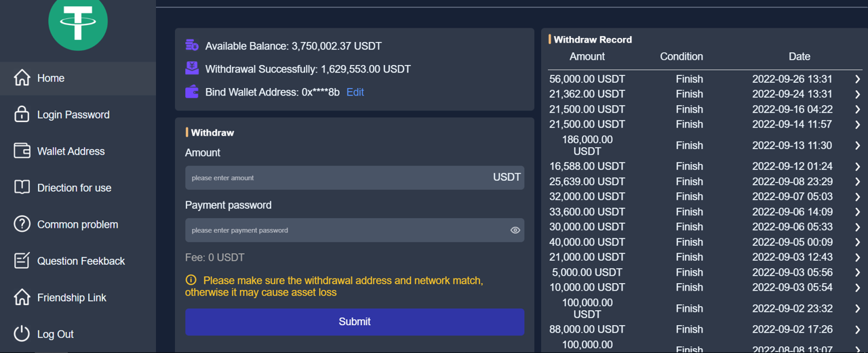Expand the 56,000.00 USDT withdraw record
This screenshot has height=353, width=868.
click(x=858, y=79)
